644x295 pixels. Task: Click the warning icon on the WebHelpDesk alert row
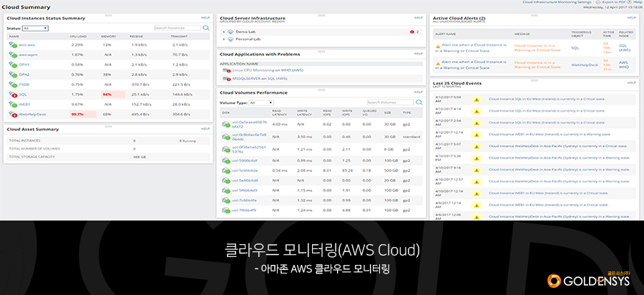click(x=438, y=63)
